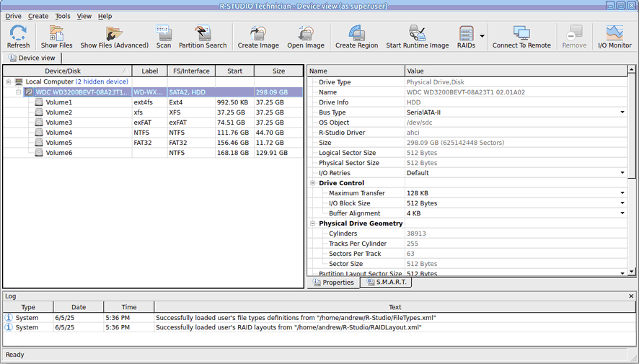The width and height of the screenshot is (639, 364).
Task: Collapse the Drive Control section
Action: 313,183
